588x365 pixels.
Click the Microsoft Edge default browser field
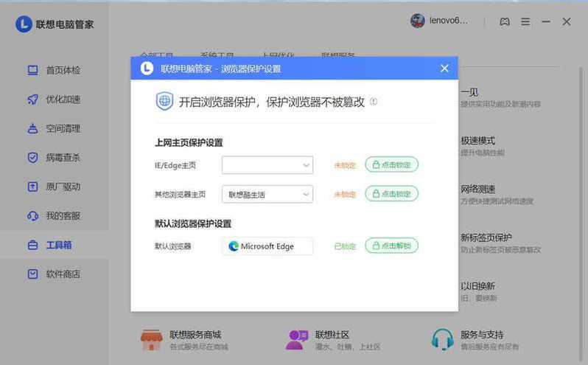point(267,246)
